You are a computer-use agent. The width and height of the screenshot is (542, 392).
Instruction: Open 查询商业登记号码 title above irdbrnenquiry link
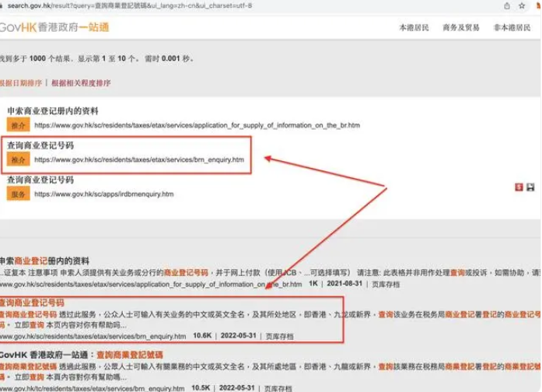point(40,180)
